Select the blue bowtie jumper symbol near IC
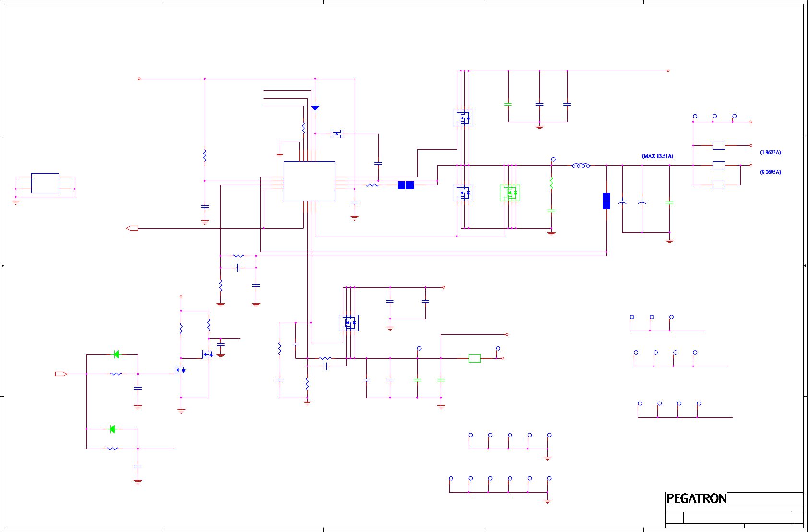The width and height of the screenshot is (808, 532). click(x=337, y=134)
